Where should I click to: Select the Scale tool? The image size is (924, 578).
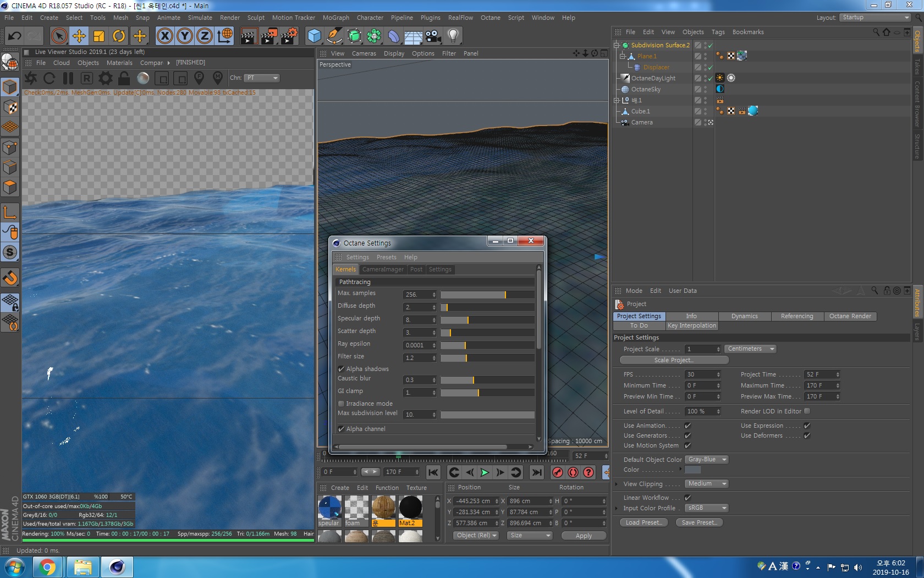(99, 36)
